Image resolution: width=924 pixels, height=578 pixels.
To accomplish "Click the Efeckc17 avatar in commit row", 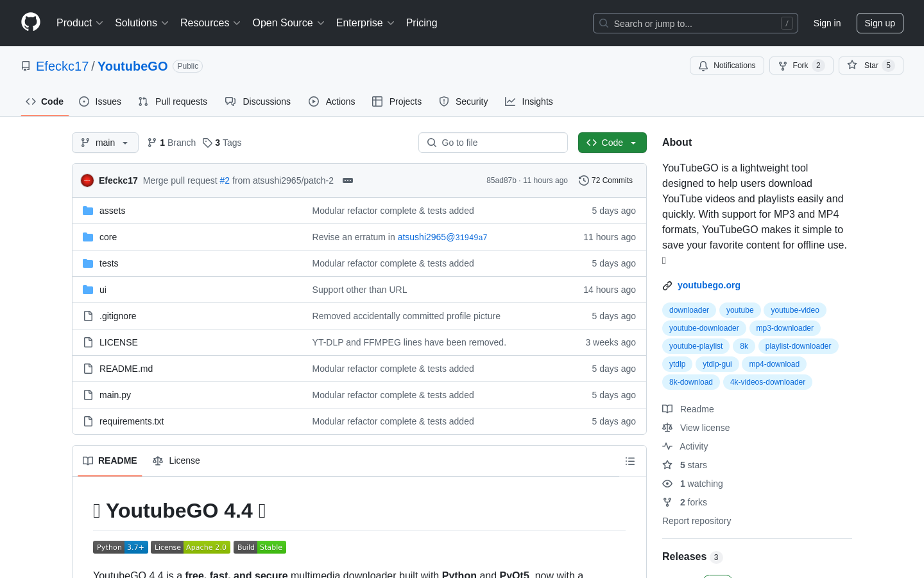I will pos(87,180).
